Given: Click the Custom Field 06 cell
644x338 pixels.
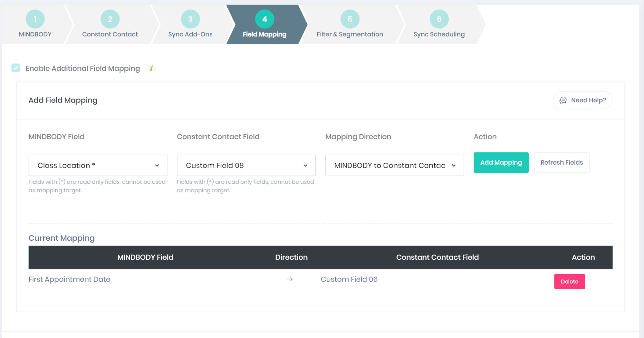Looking at the screenshot, I should click(x=349, y=279).
